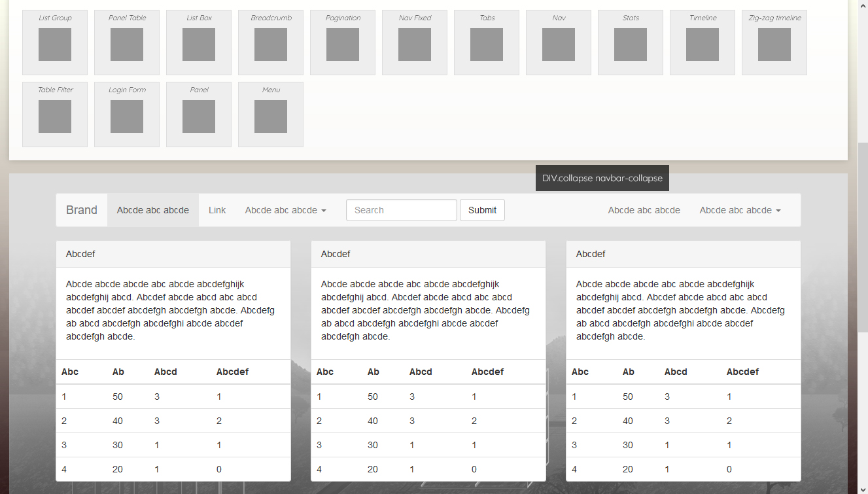868x494 pixels.
Task: Select the highlighted active navbar item
Action: click(153, 210)
